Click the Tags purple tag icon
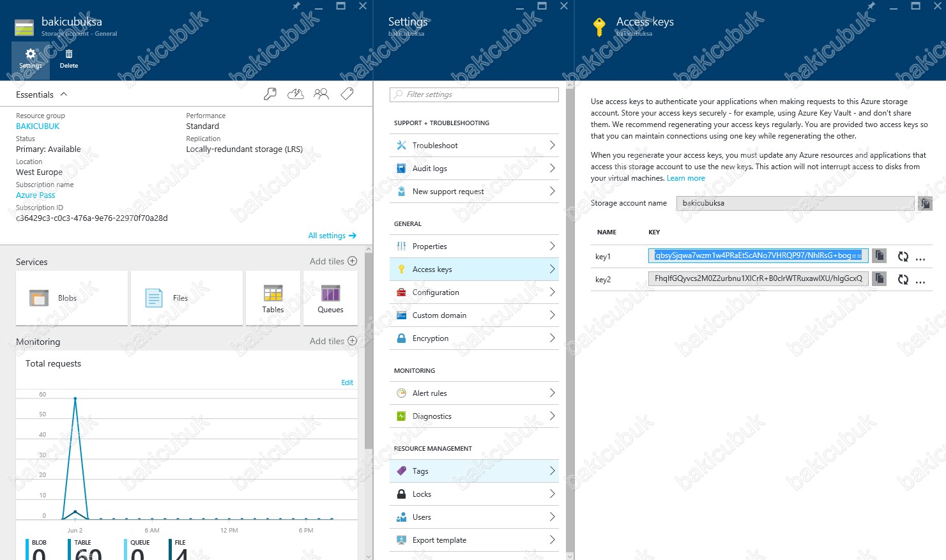This screenshot has height=560, width=946. (x=402, y=471)
